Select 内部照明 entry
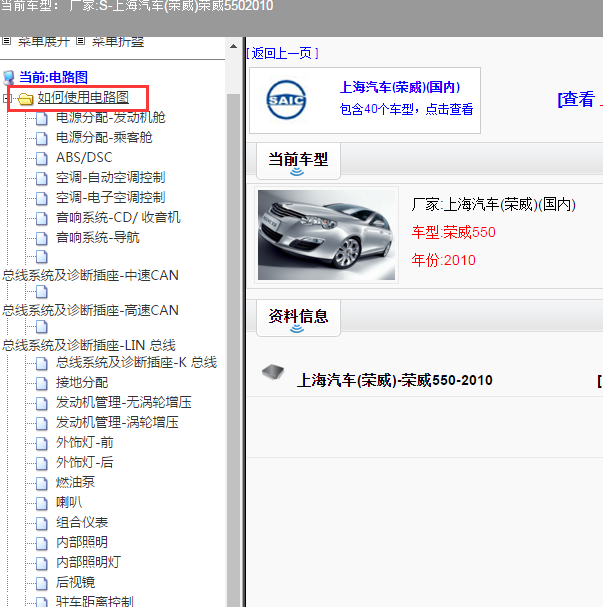 click(x=82, y=542)
